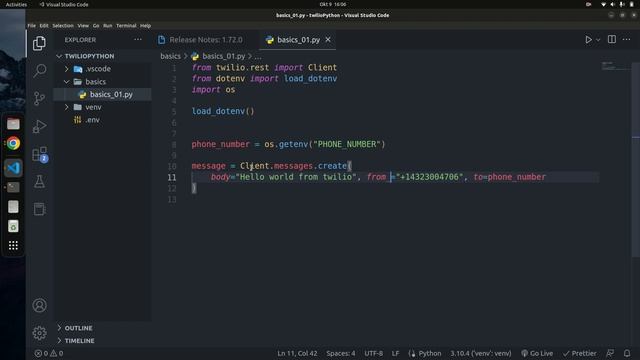Click Ln 11, Col 42 in status bar
Screen dimensions: 640x360
[297, 353]
